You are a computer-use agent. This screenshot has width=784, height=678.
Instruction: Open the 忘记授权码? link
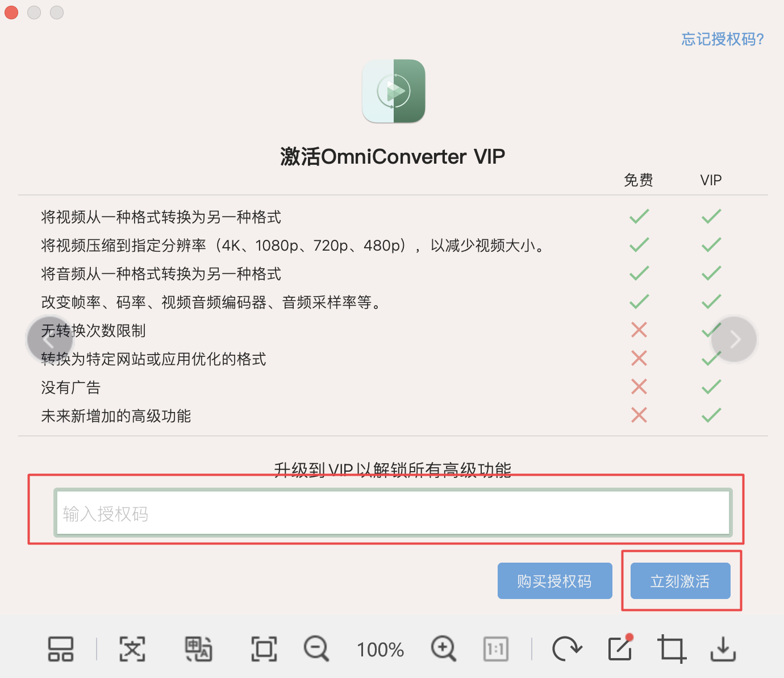pyautogui.click(x=723, y=39)
